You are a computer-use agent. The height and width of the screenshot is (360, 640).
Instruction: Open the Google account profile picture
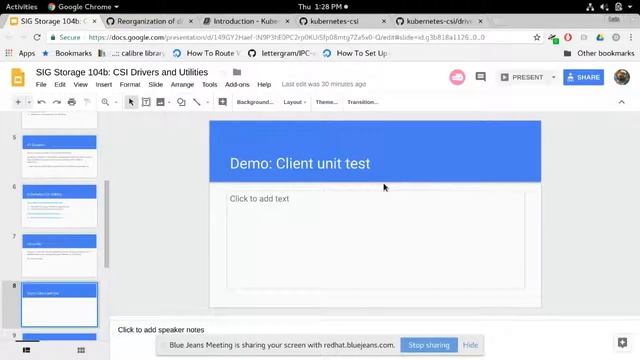[x=622, y=77]
